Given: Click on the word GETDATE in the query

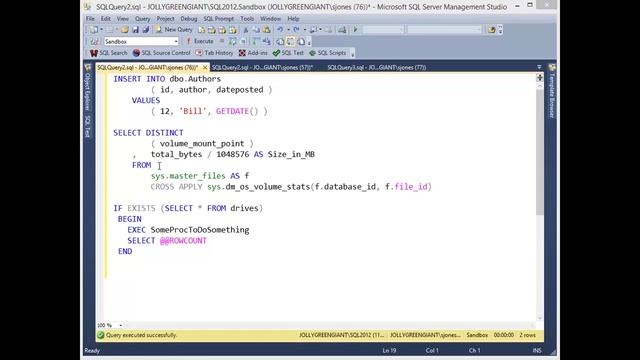Looking at the screenshot, I should (x=232, y=111).
